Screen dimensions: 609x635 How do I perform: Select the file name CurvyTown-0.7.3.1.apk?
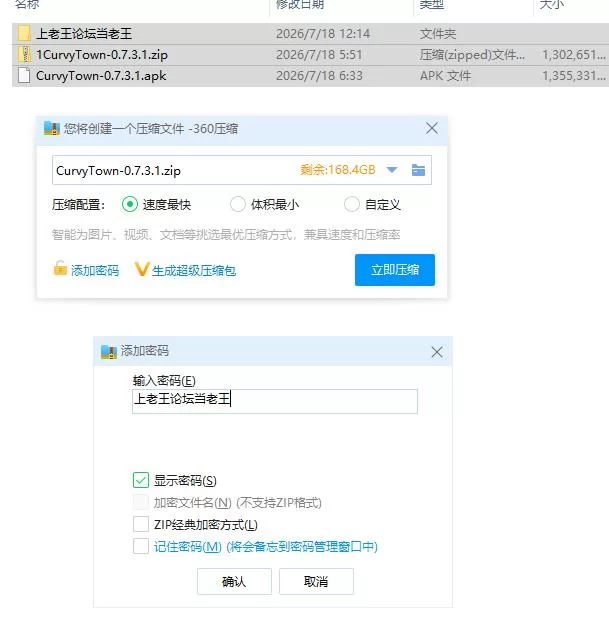101,76
